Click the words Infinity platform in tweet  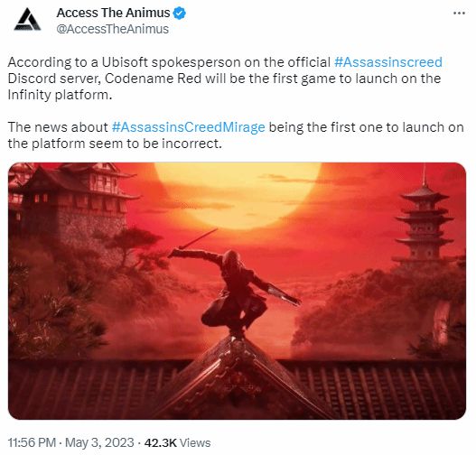60,95
